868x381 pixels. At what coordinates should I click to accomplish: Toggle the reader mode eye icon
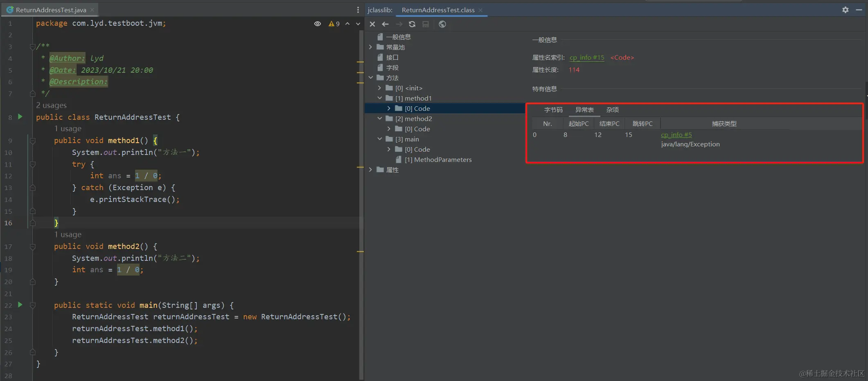click(x=317, y=24)
